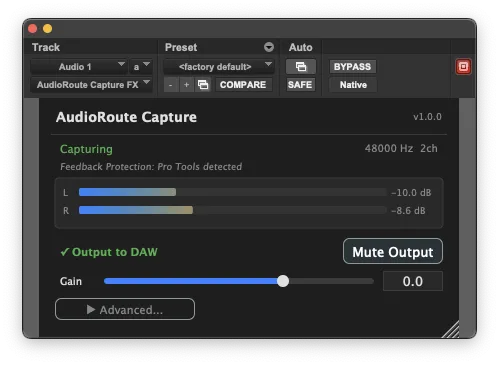Open the factory default preset dropdown
The image size is (499, 365).
coord(219,67)
